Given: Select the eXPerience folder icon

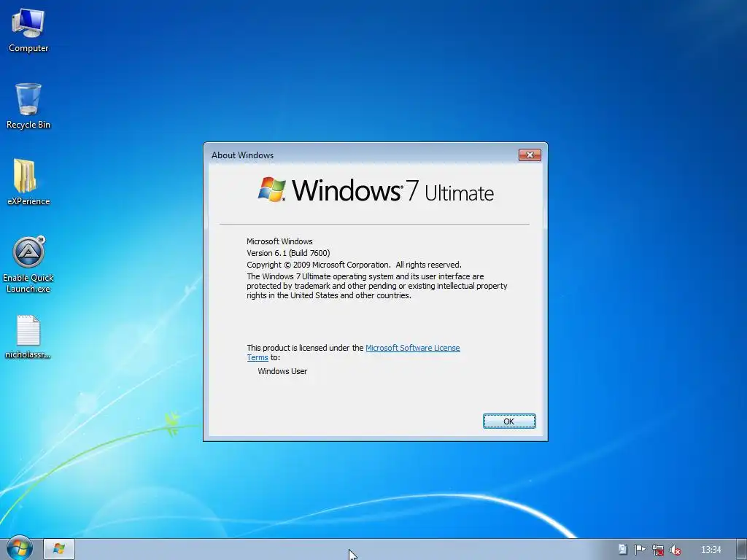Looking at the screenshot, I should [x=28, y=182].
